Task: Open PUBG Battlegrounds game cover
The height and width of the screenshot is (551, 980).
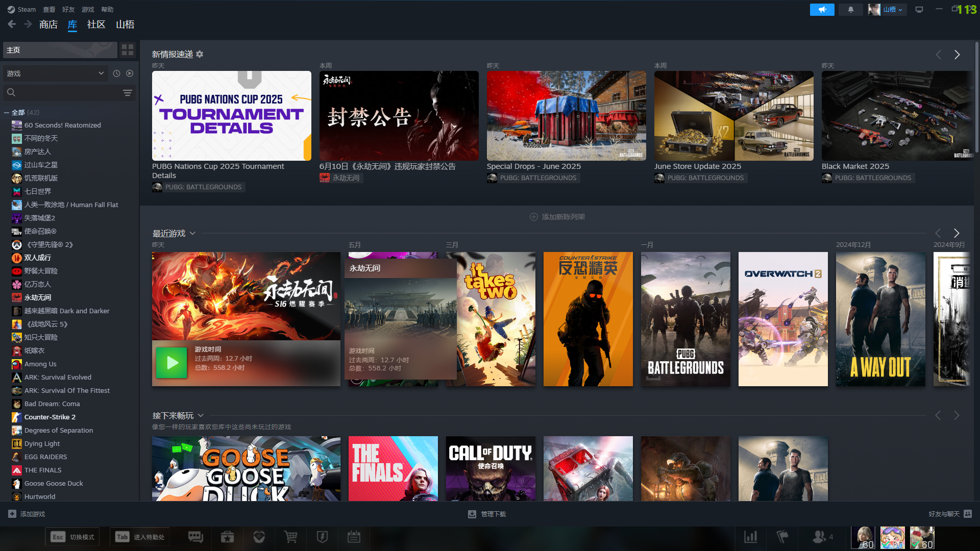Action: (685, 319)
